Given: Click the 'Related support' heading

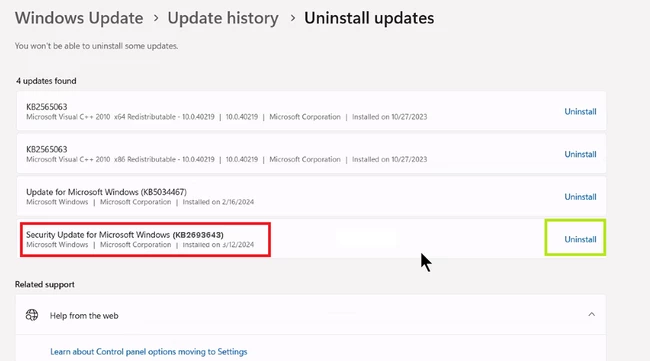Looking at the screenshot, I should point(45,284).
